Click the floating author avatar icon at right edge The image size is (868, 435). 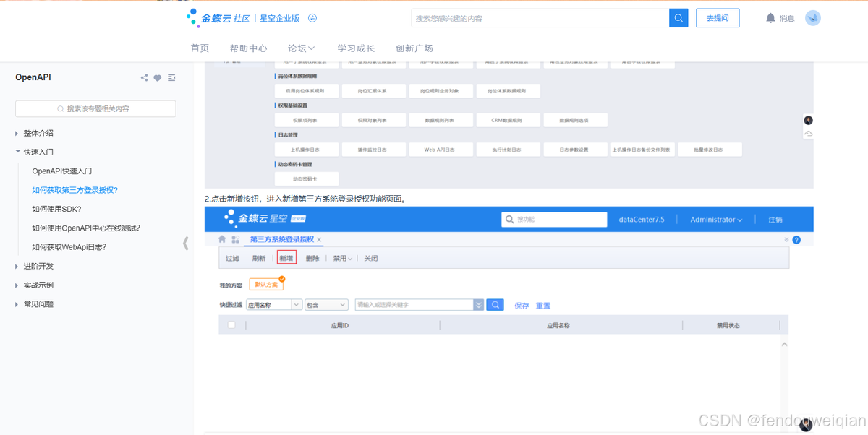[x=808, y=120]
